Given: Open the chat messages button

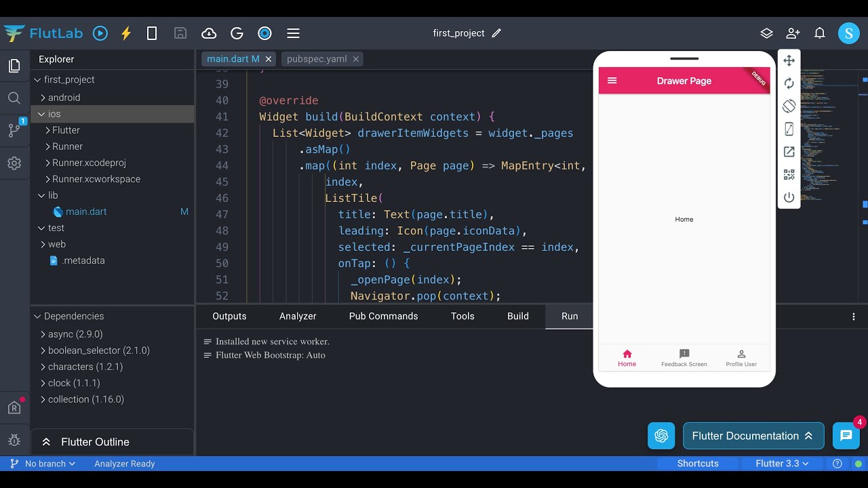Looking at the screenshot, I should click(846, 436).
